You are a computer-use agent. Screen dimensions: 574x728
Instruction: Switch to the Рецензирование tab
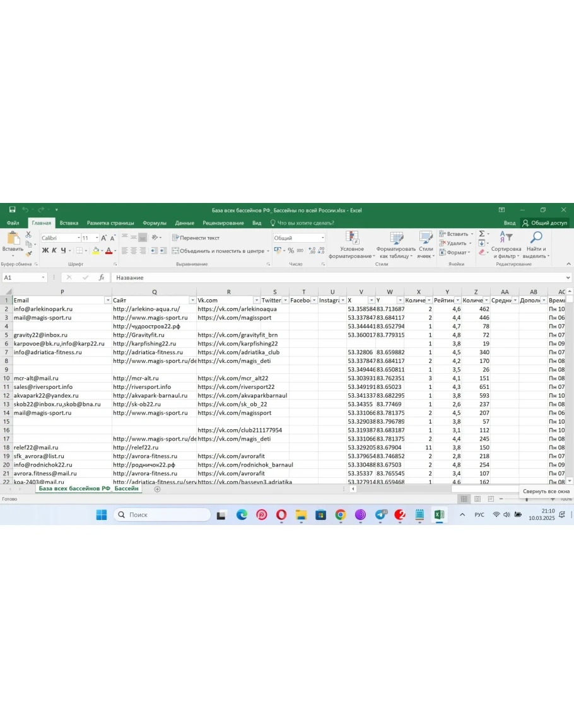(223, 223)
